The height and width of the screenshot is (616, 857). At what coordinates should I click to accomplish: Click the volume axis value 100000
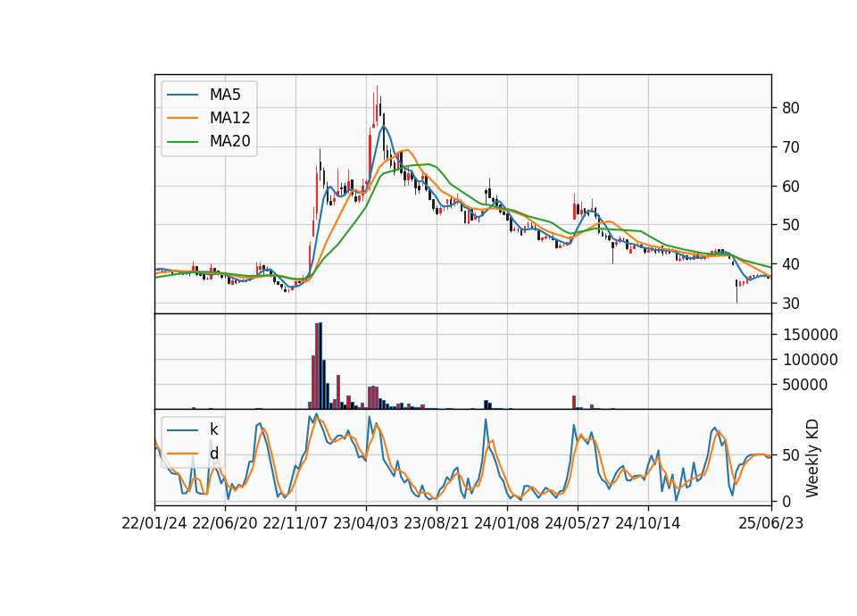810,360
